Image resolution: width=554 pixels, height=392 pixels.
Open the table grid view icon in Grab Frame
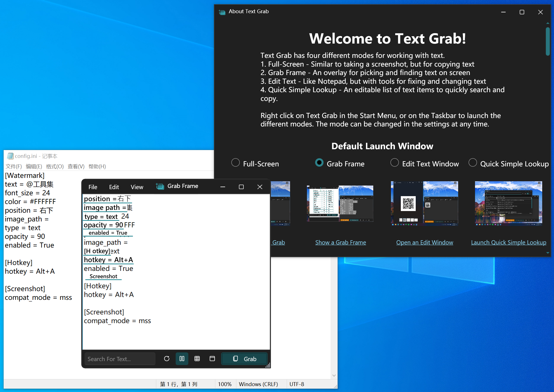(197, 359)
